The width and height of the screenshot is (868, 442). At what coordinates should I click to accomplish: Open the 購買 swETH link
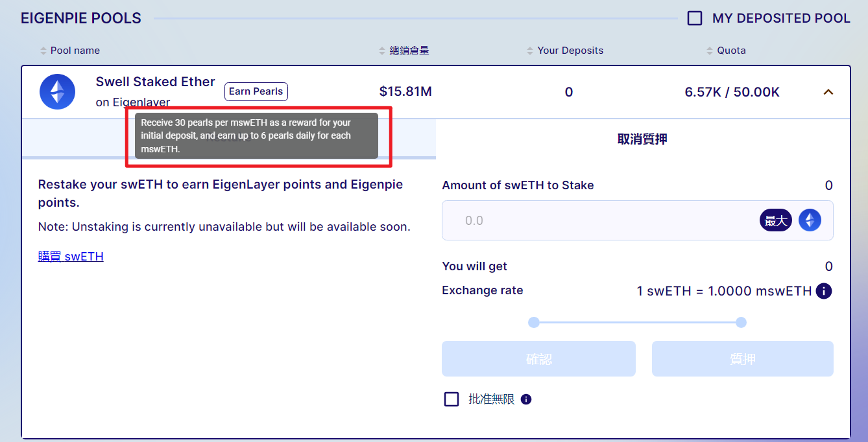point(71,257)
